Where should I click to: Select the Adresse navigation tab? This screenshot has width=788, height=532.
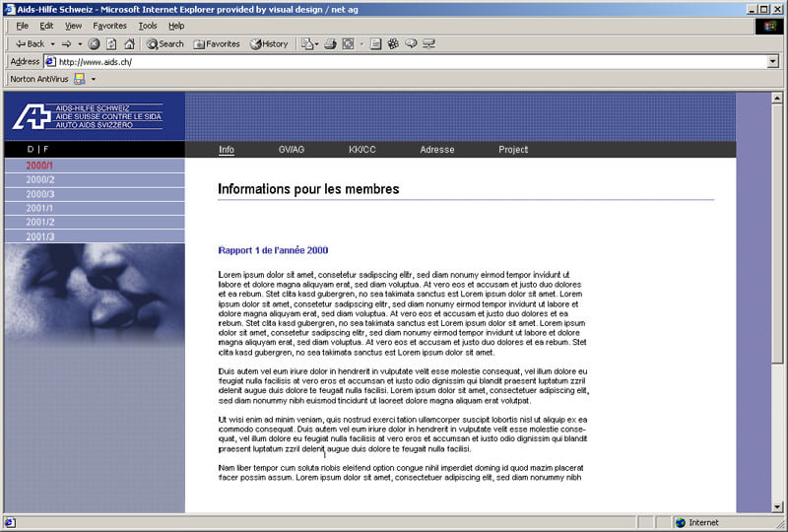[437, 150]
